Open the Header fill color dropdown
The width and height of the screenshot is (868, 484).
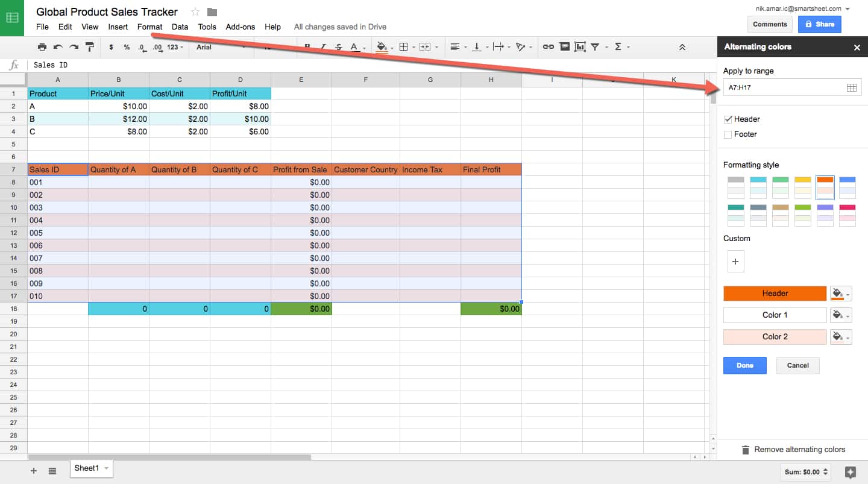841,294
